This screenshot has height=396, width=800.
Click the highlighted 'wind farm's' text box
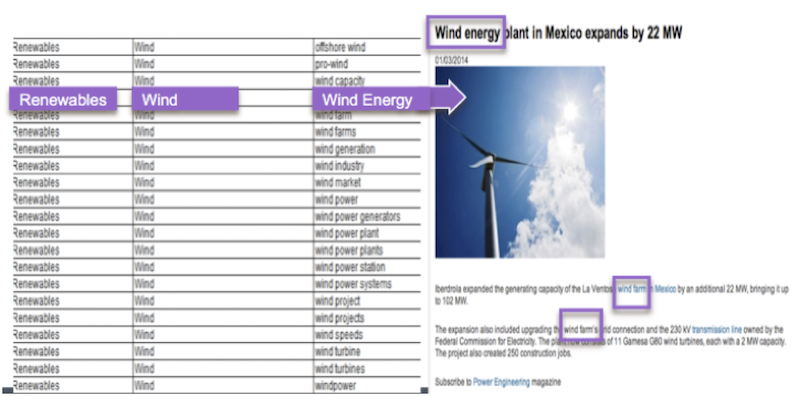581,325
